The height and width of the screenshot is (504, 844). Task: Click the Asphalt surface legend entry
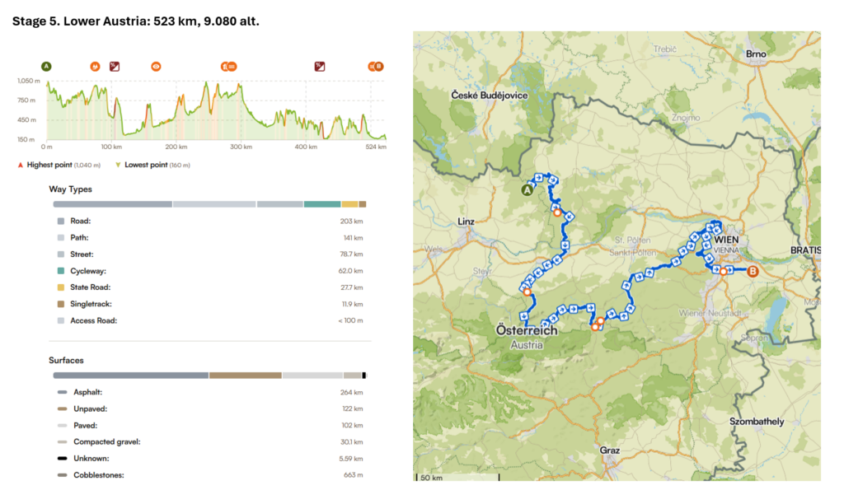[x=86, y=392]
